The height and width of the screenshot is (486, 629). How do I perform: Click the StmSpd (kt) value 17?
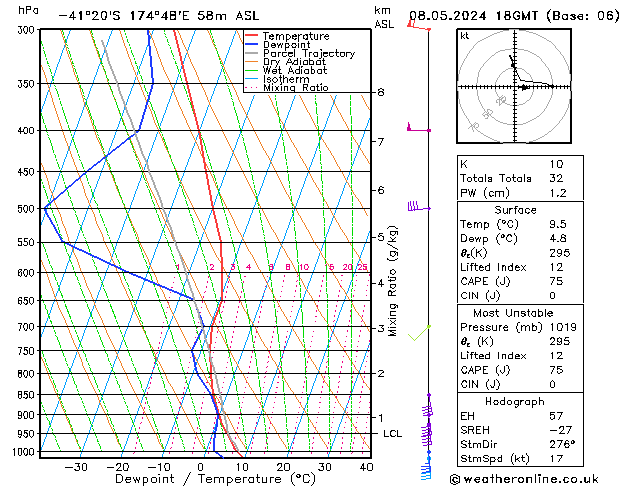pyautogui.click(x=556, y=459)
